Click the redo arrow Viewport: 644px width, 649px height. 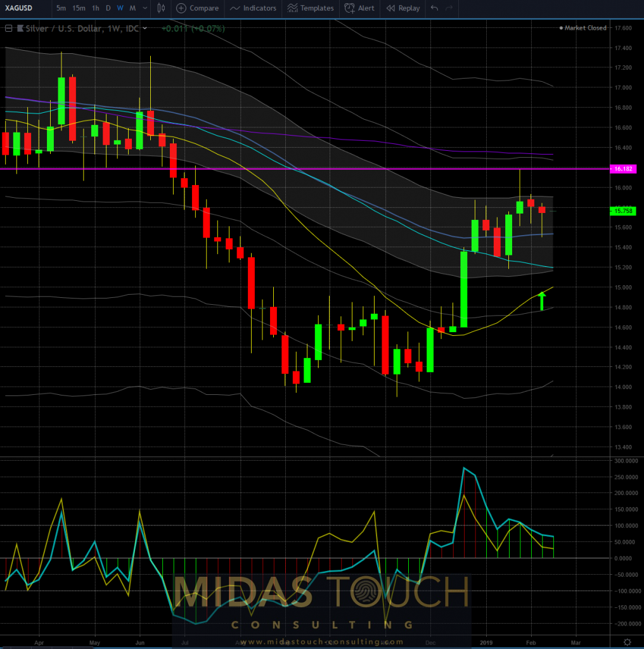coord(449,8)
